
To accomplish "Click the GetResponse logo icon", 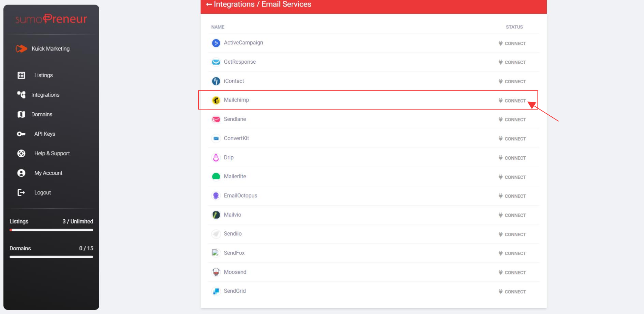I will (x=216, y=62).
